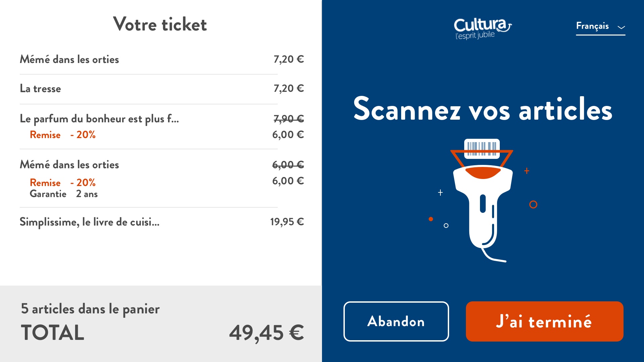Select the Simplissime cookbook ticket line
Viewport: 644px width, 362px height.
click(162, 222)
